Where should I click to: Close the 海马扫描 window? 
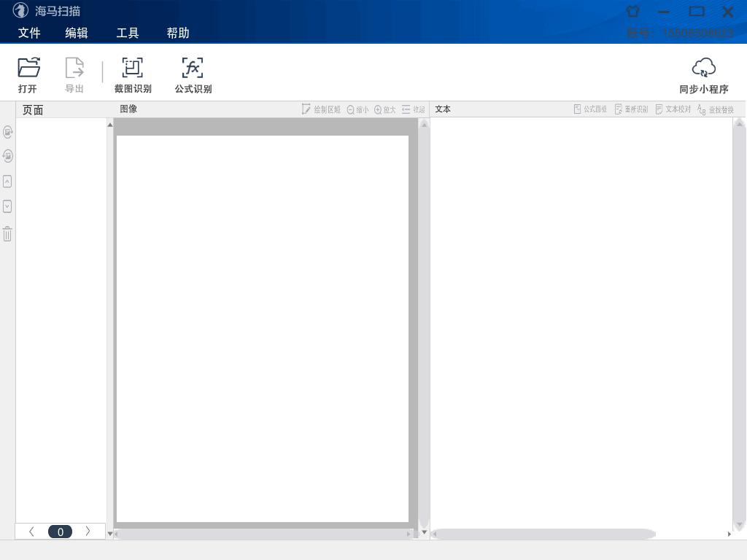coord(728,12)
